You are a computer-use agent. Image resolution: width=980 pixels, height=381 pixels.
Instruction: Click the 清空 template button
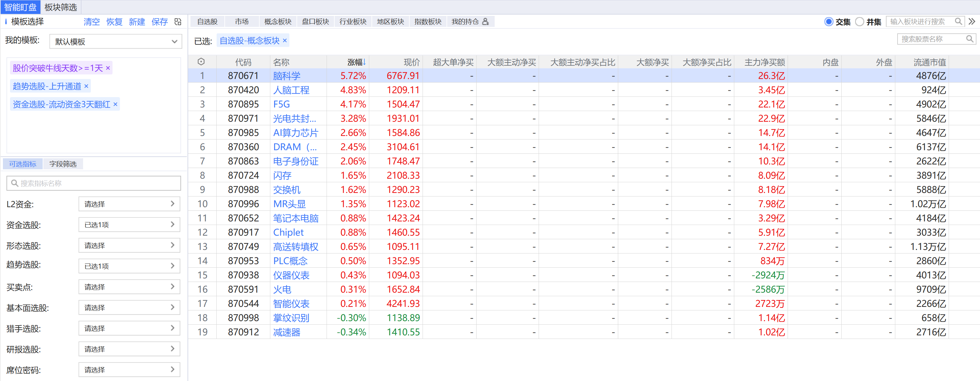point(92,22)
